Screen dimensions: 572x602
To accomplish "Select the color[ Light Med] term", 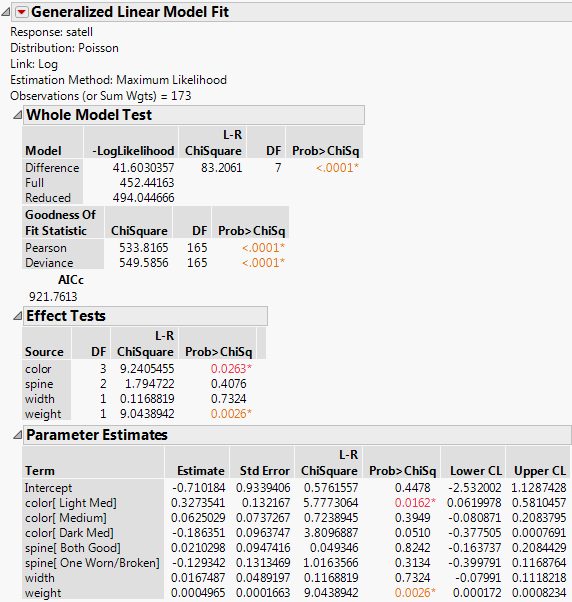I will [71, 503].
